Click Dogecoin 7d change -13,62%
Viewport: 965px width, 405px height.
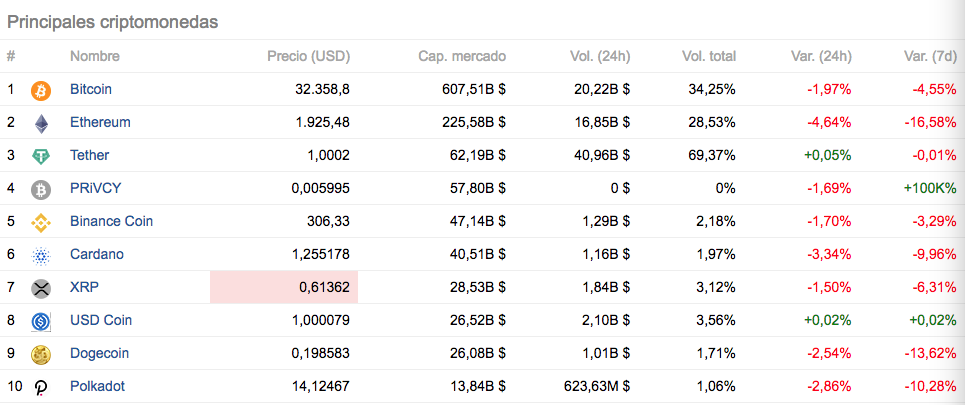[x=931, y=353]
